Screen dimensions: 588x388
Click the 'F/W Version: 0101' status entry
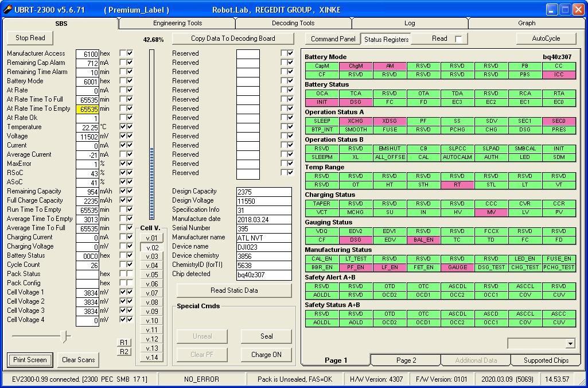pos(442,379)
